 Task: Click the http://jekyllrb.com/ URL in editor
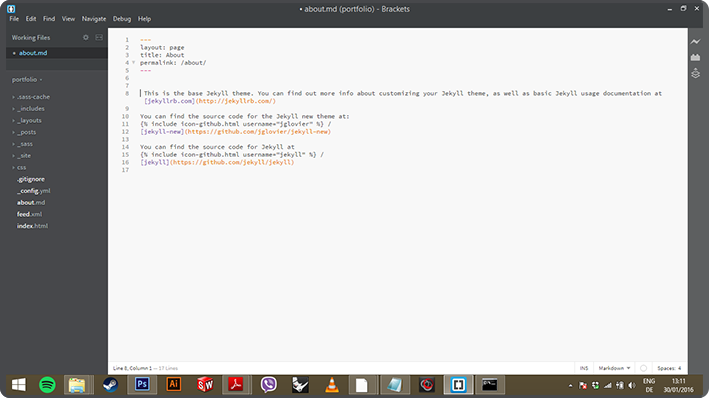tap(236, 101)
